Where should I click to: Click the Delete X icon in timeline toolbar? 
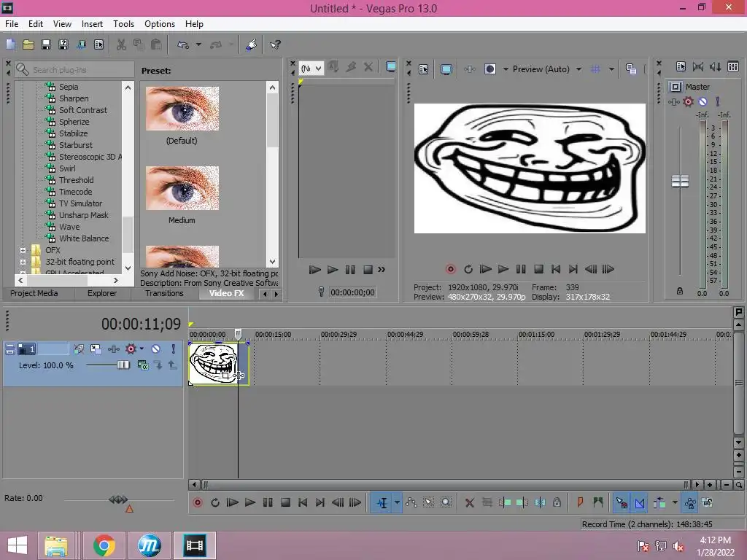click(x=469, y=503)
